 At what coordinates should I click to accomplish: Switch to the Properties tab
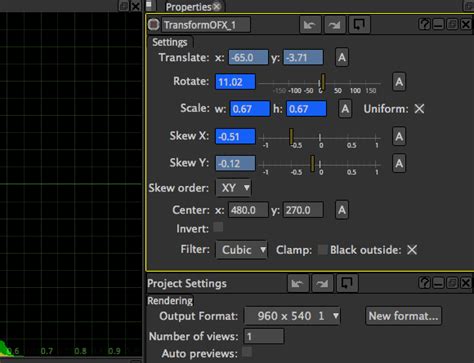[189, 7]
